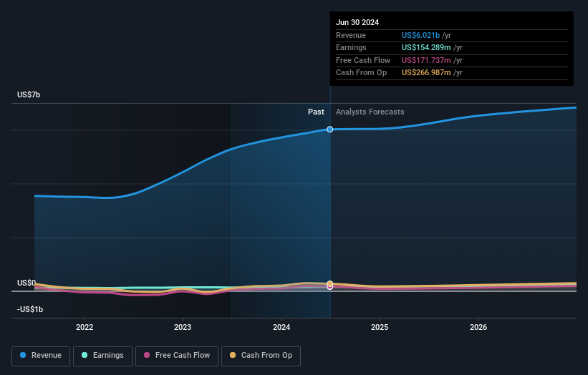Click the Past label on chart
588x375 pixels.
[x=316, y=112]
